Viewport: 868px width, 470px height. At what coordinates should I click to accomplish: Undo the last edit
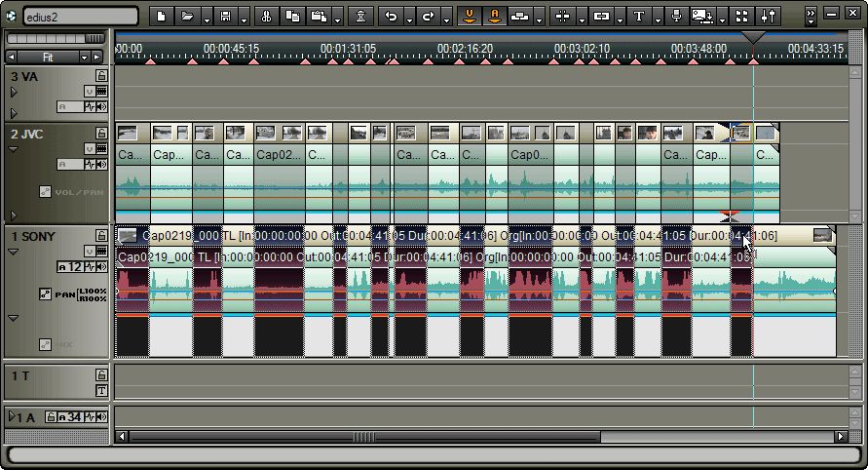[392, 16]
